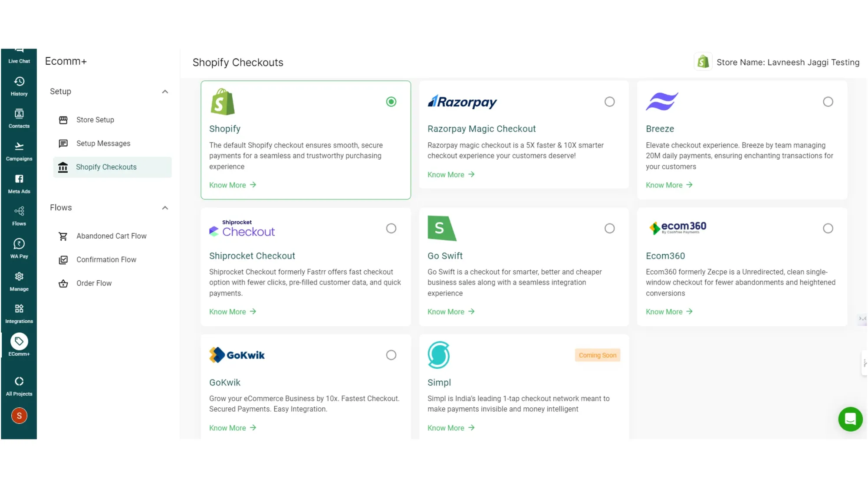The width and height of the screenshot is (868, 488).
Task: Open Contacts in the left sidebar
Action: coord(19,118)
